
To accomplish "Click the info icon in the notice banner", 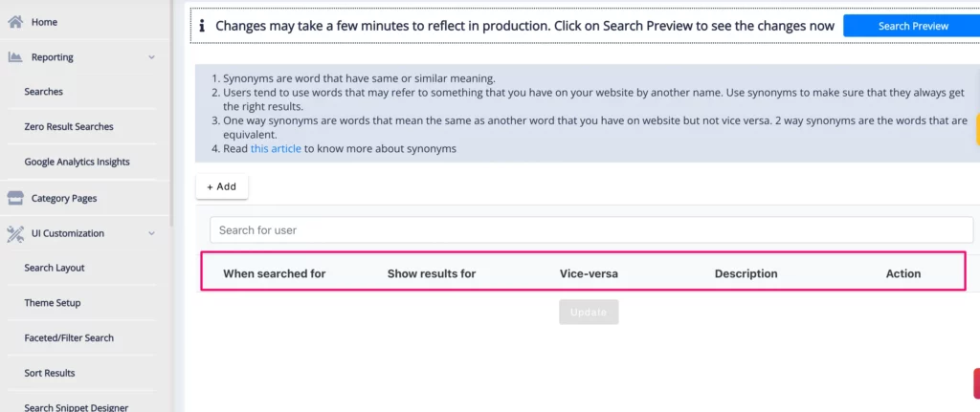I will [x=202, y=26].
